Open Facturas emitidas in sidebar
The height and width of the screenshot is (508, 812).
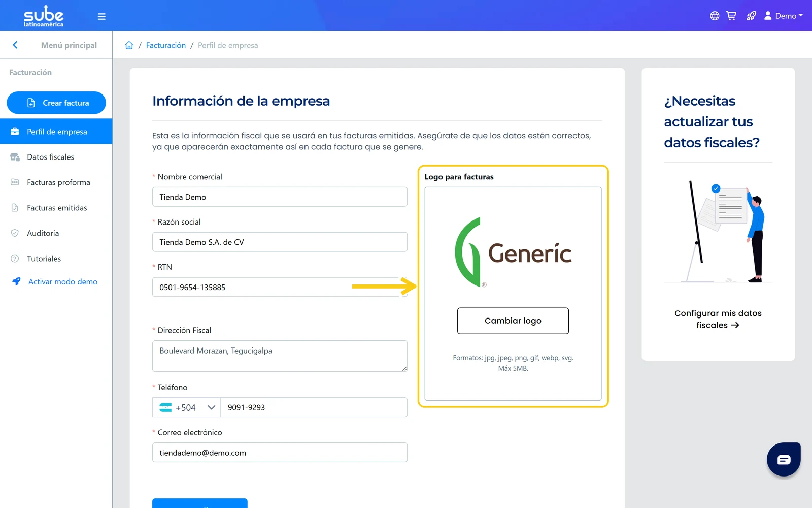(56, 208)
